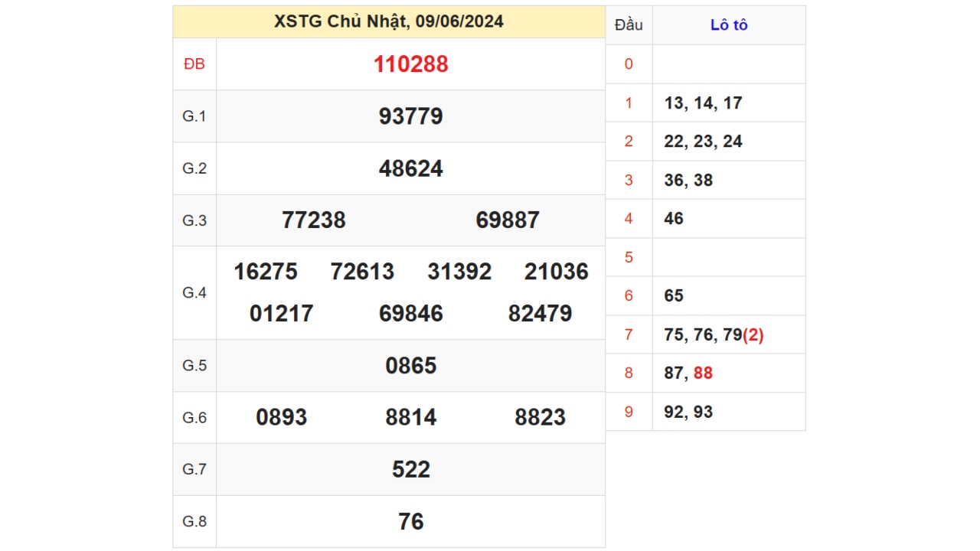
Task: Select lô tô values 92, 93
Action: tap(688, 412)
